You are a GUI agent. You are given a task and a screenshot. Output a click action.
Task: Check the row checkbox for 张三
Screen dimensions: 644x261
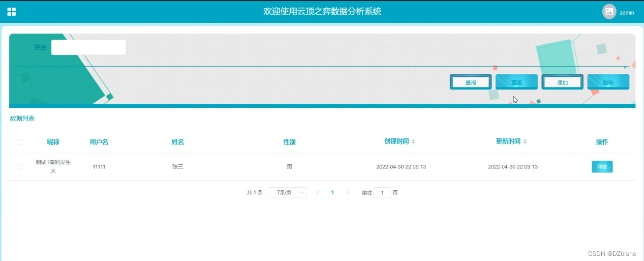click(x=19, y=166)
